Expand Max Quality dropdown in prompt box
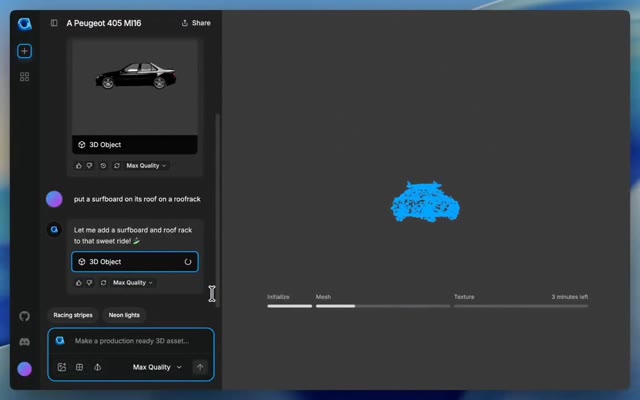 tap(158, 367)
